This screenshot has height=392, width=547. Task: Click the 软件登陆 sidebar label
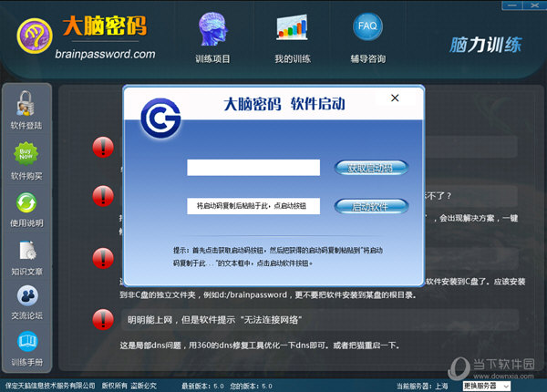point(26,126)
